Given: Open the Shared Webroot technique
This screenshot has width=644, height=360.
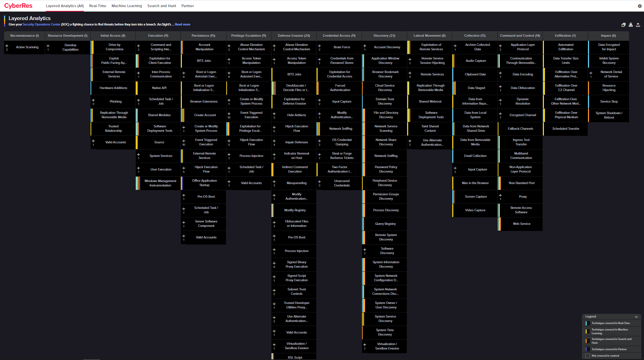Looking at the screenshot, I should point(430,102).
